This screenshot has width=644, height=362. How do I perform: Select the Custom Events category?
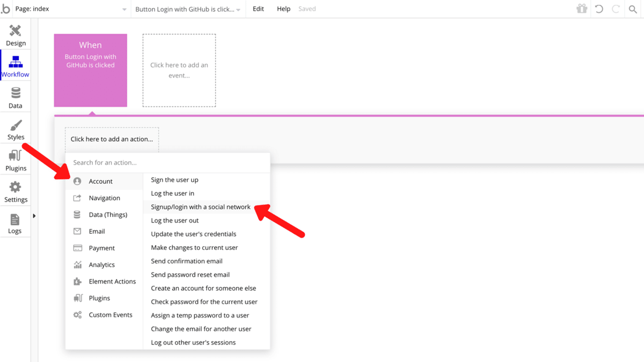pos(104,315)
